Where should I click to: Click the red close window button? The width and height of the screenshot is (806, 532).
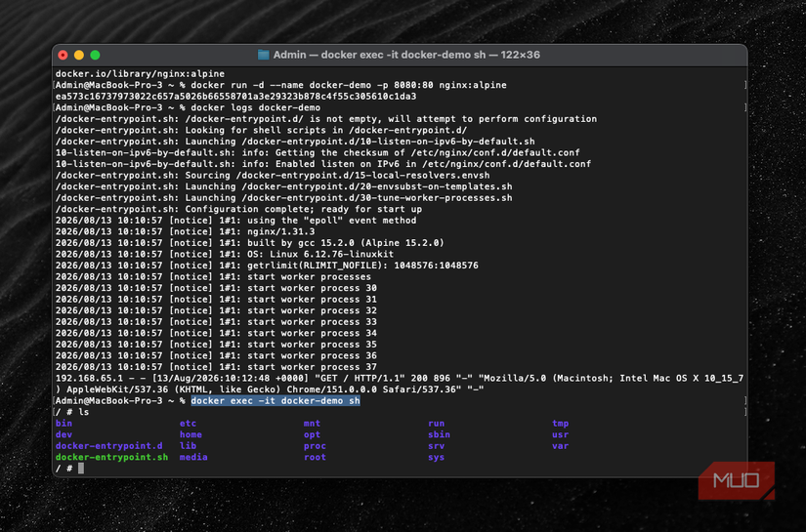(63, 55)
